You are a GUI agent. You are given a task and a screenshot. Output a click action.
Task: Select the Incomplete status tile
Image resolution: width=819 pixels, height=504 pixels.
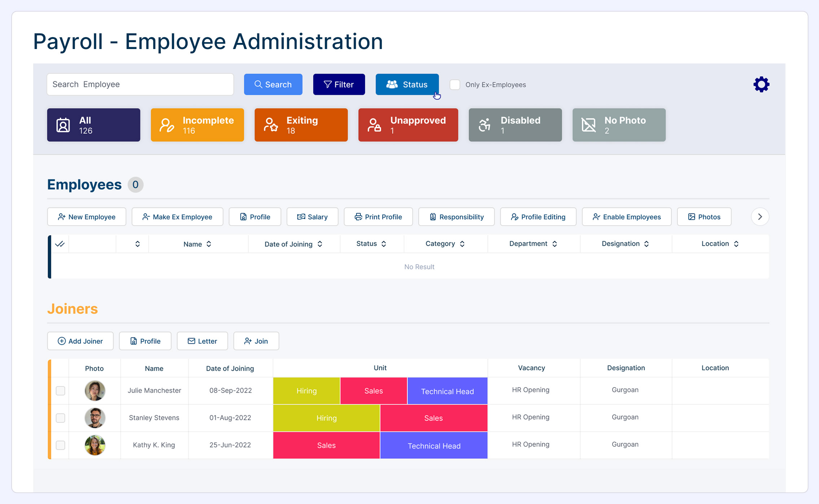point(197,125)
